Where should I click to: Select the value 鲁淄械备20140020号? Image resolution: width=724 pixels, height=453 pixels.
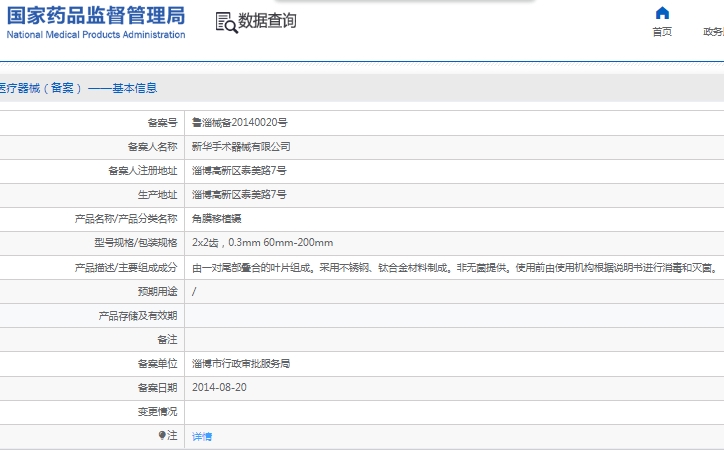pos(240,122)
